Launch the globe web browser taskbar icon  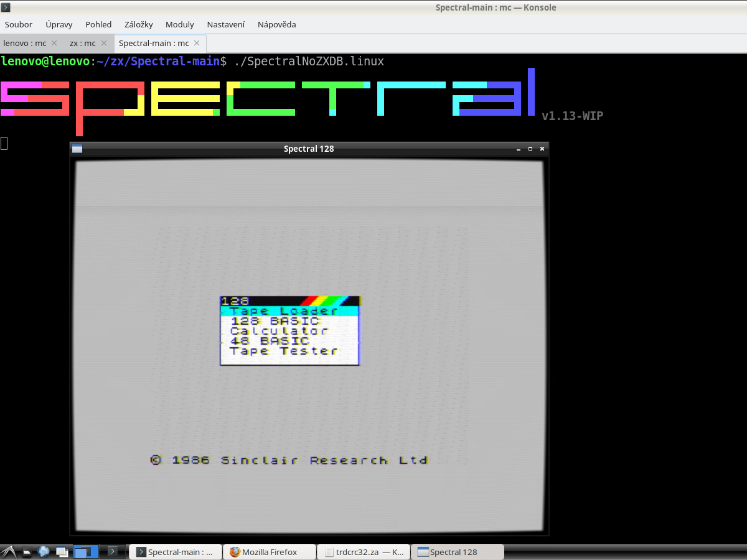(44, 552)
